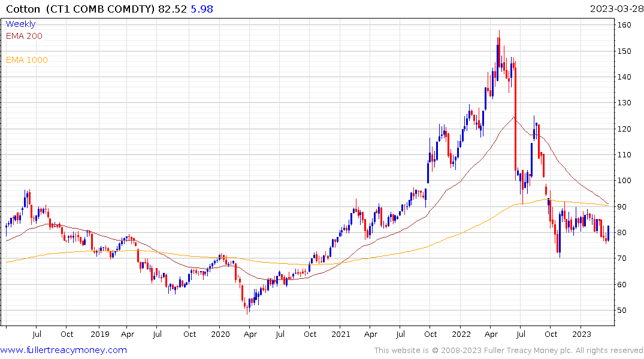Click the 2022 time axis label
Image resolution: width=644 pixels, height=359 pixels.
coord(461,334)
